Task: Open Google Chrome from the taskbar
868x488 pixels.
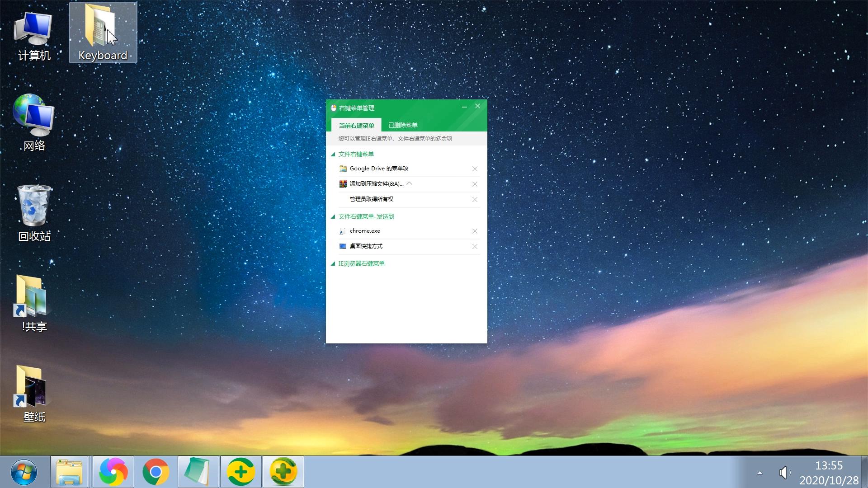Action: 156,472
